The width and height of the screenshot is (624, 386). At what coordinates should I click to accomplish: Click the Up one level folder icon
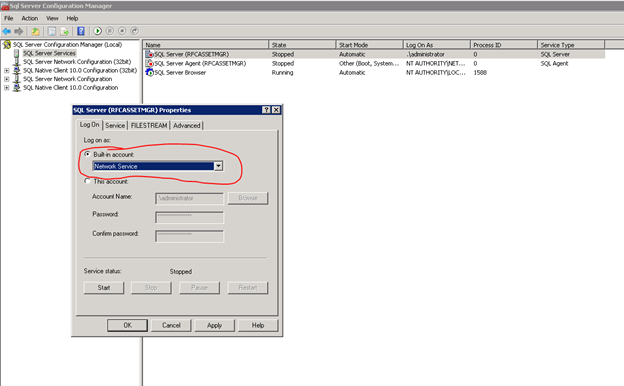35,31
